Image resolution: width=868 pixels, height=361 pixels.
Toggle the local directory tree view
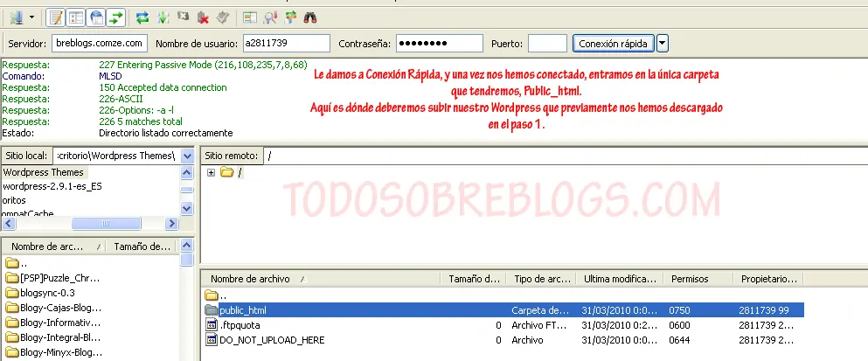click(x=76, y=17)
